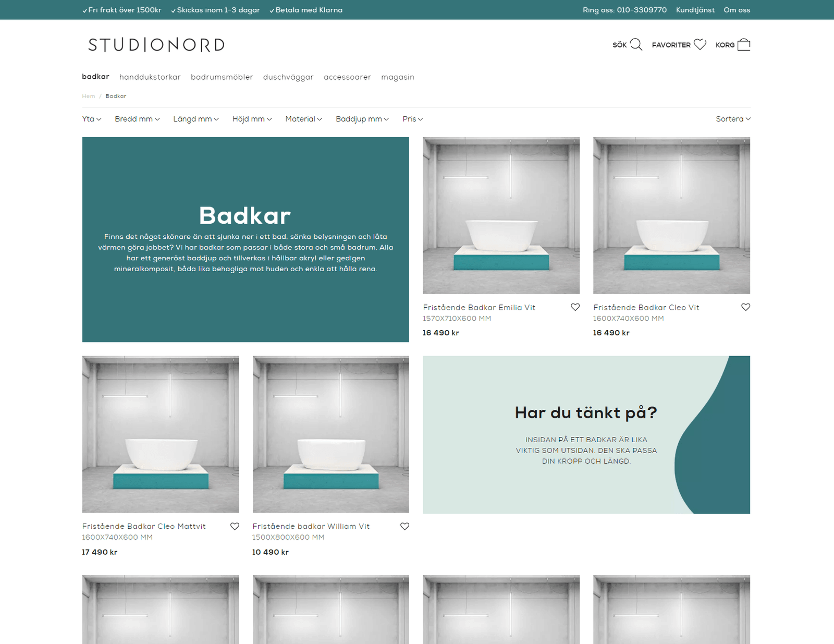This screenshot has width=834, height=644.
Task: Open the Baddjup mm filter
Action: [362, 119]
